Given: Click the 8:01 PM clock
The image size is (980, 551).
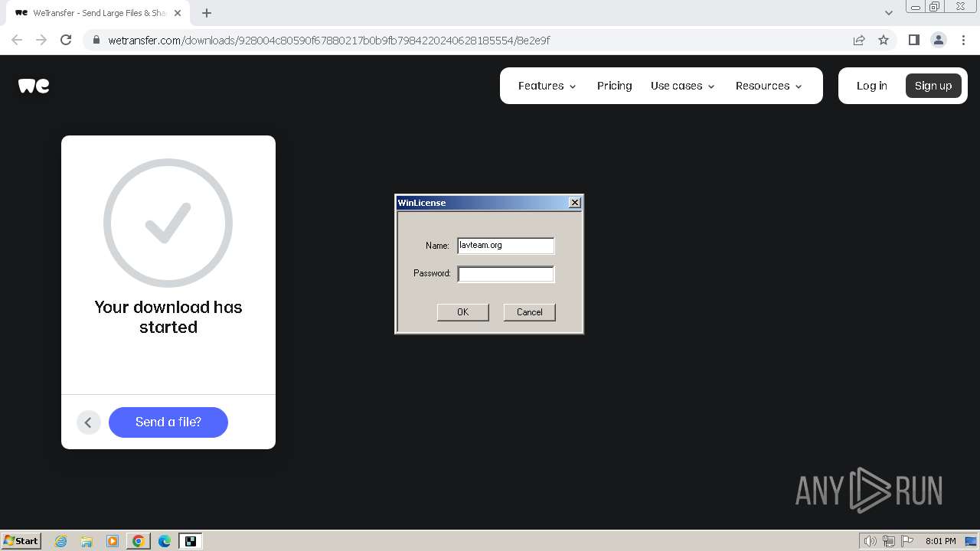Looking at the screenshot, I should 940,541.
